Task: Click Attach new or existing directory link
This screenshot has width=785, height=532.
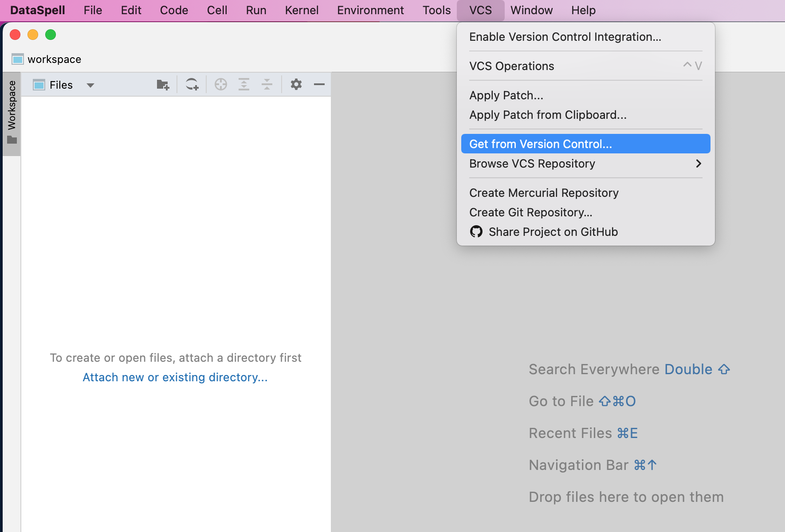Action: pos(175,377)
